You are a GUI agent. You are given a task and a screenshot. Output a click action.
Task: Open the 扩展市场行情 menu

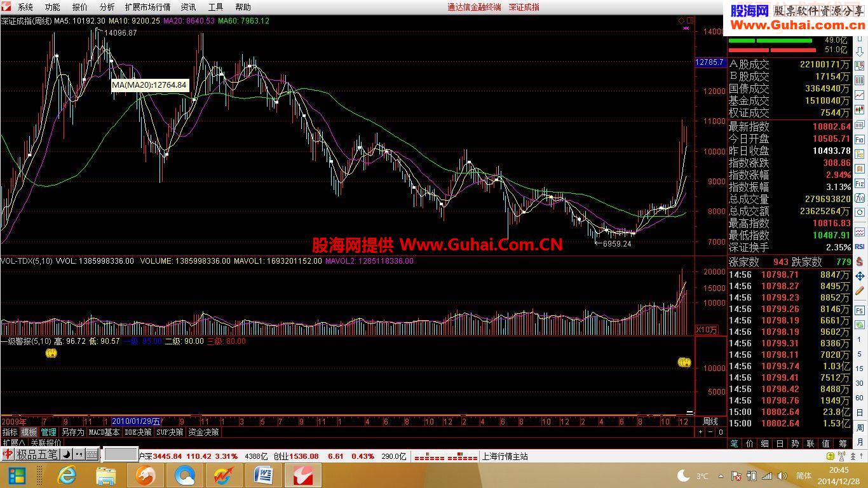pyautogui.click(x=148, y=7)
